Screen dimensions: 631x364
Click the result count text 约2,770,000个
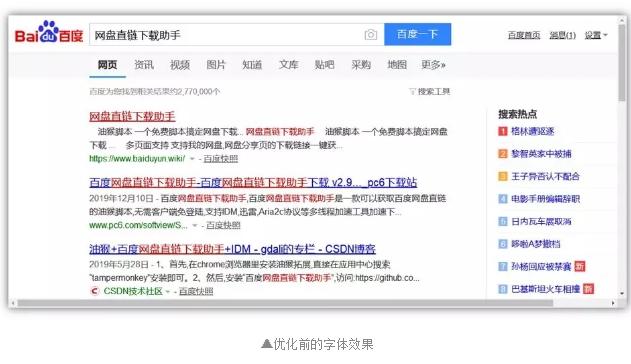click(195, 91)
